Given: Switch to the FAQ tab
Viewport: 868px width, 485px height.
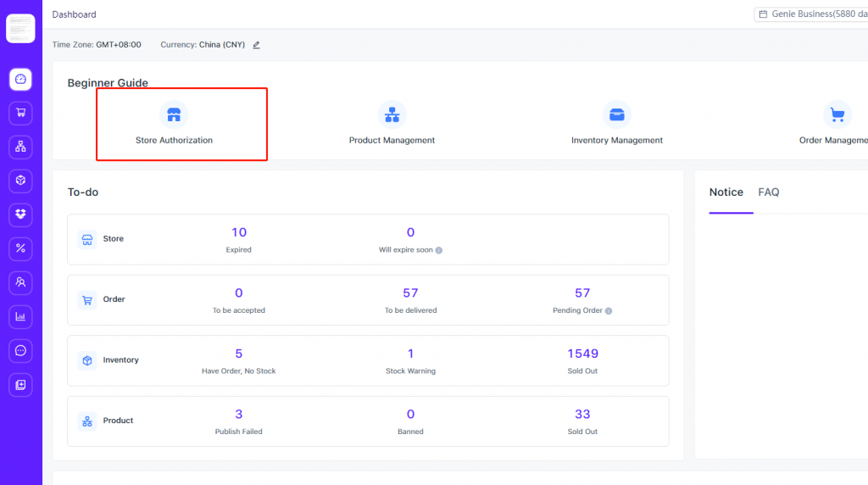Looking at the screenshot, I should point(768,192).
